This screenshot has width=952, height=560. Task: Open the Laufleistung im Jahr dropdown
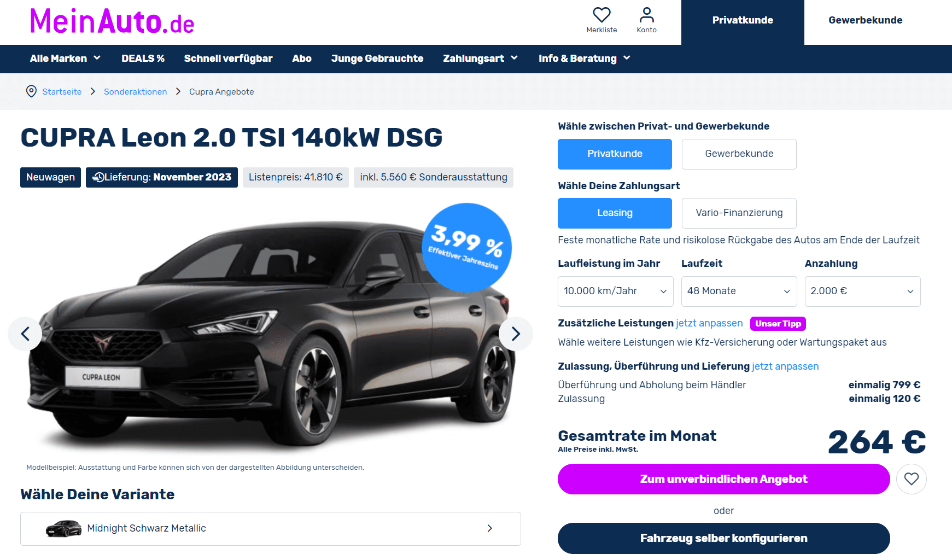click(615, 291)
